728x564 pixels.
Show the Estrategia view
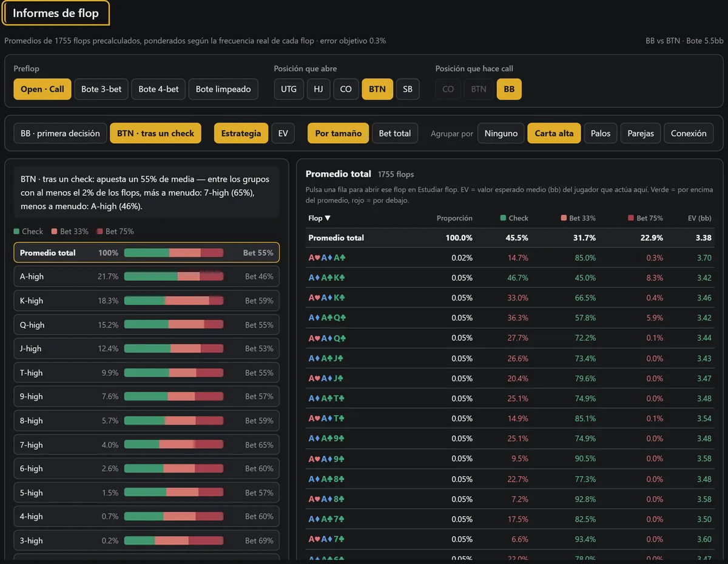click(x=241, y=134)
